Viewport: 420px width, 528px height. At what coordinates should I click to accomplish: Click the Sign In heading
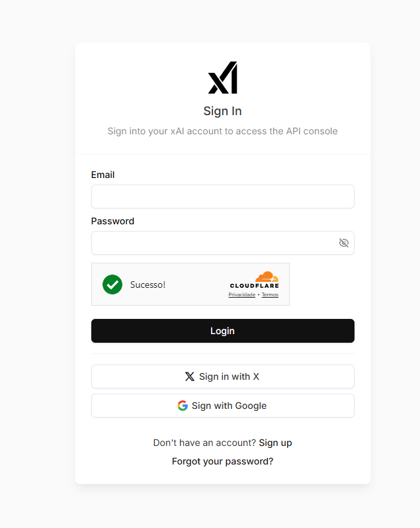(222, 111)
